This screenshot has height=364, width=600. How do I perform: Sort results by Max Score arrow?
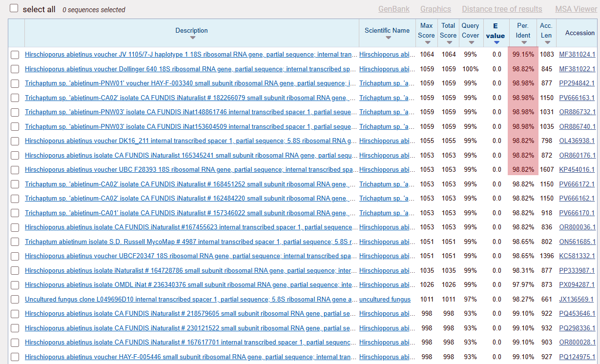coord(426,42)
